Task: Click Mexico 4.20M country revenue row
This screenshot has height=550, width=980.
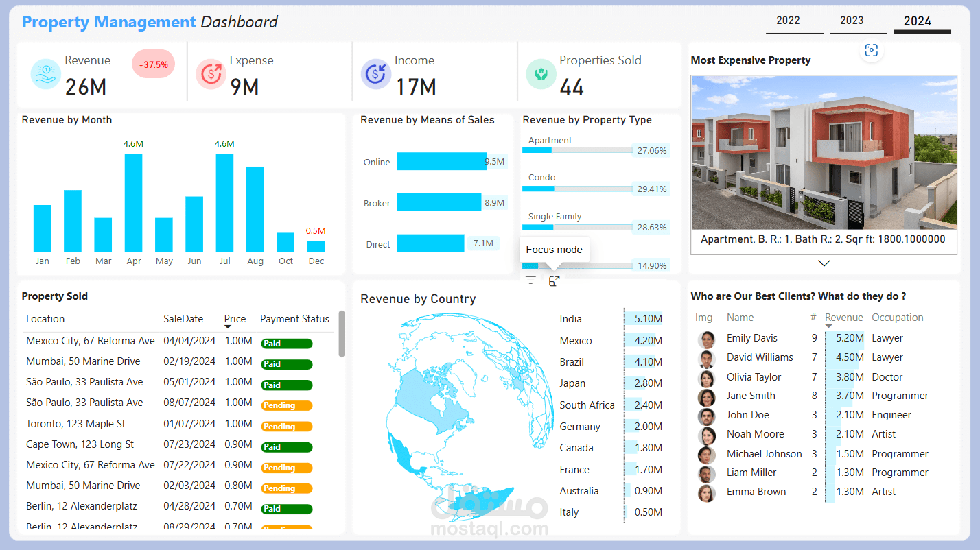Action: [x=611, y=341]
